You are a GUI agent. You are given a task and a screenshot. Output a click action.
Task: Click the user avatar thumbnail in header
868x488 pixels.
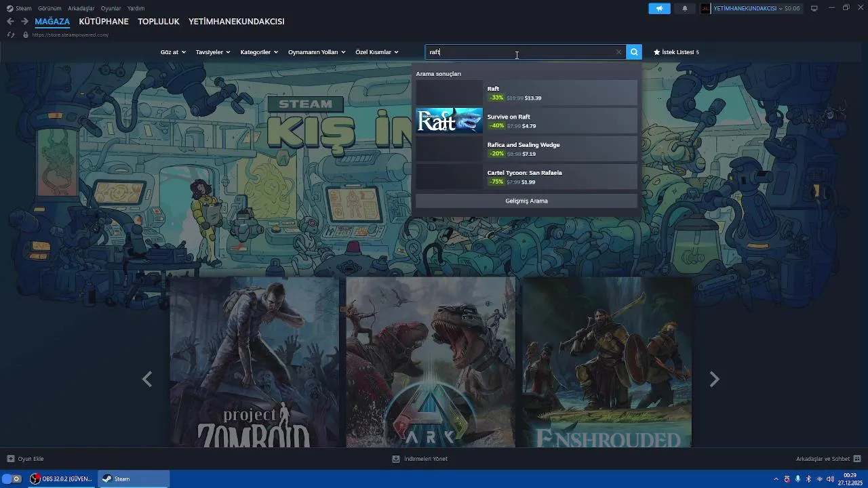705,8
